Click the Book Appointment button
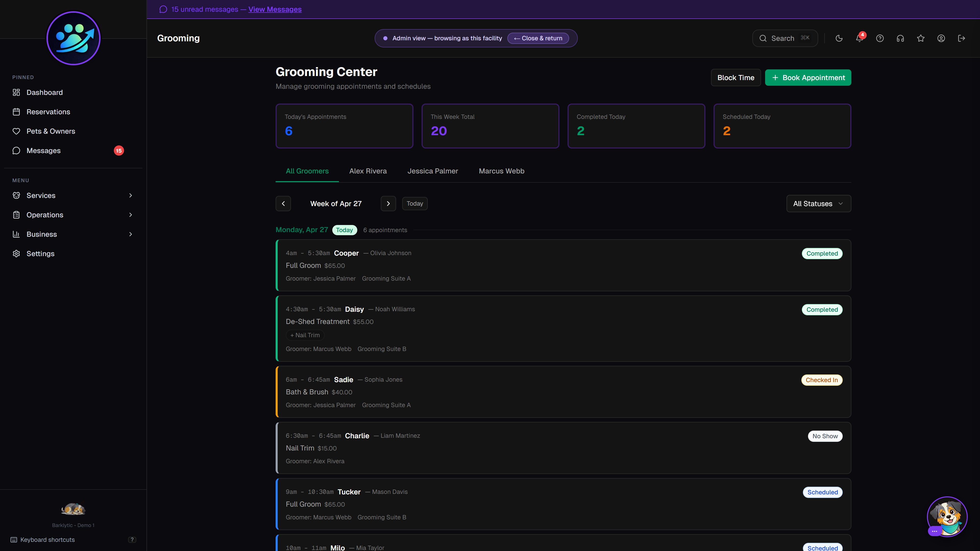Viewport: 980px width, 551px height. (808, 77)
